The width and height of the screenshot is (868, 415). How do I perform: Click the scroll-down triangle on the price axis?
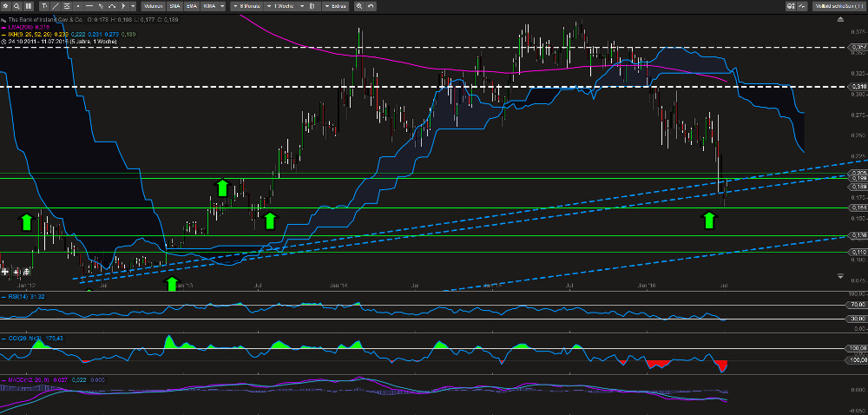[841, 275]
